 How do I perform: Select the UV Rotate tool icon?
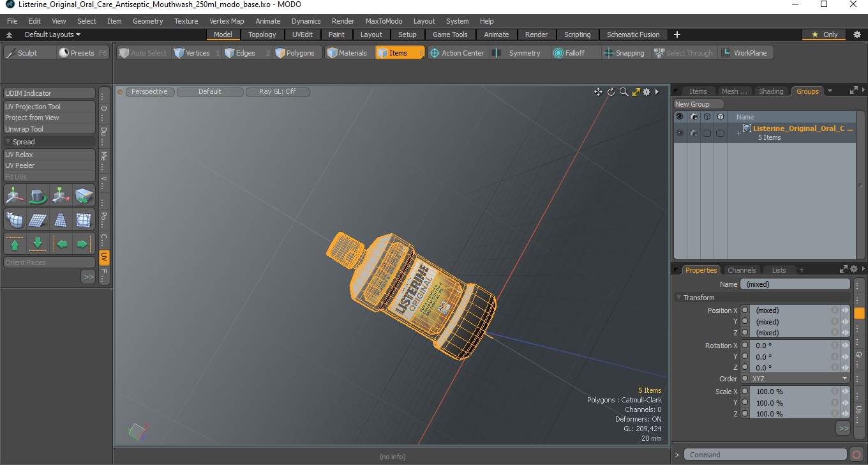tap(38, 195)
